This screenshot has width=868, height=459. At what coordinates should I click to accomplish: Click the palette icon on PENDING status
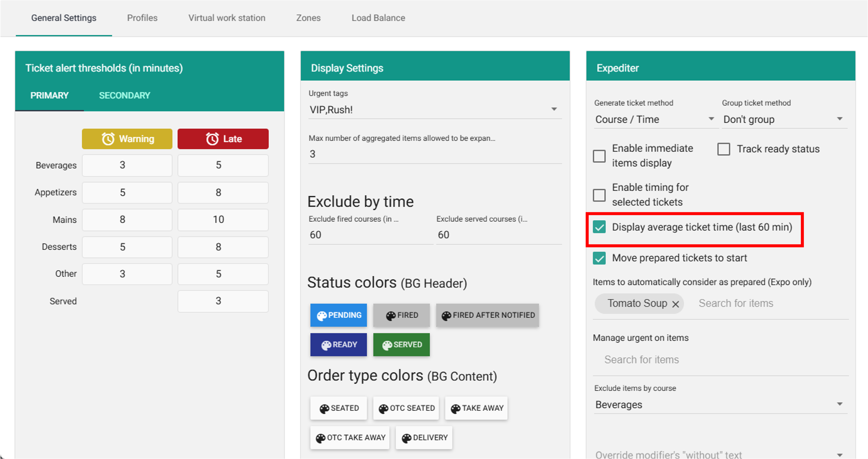point(321,316)
